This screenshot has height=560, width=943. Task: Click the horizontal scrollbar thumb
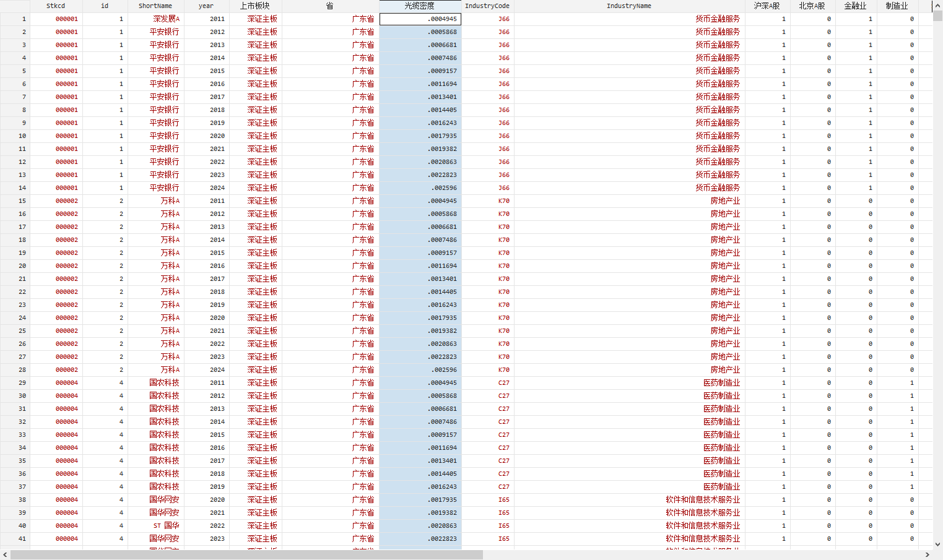tap(246, 555)
